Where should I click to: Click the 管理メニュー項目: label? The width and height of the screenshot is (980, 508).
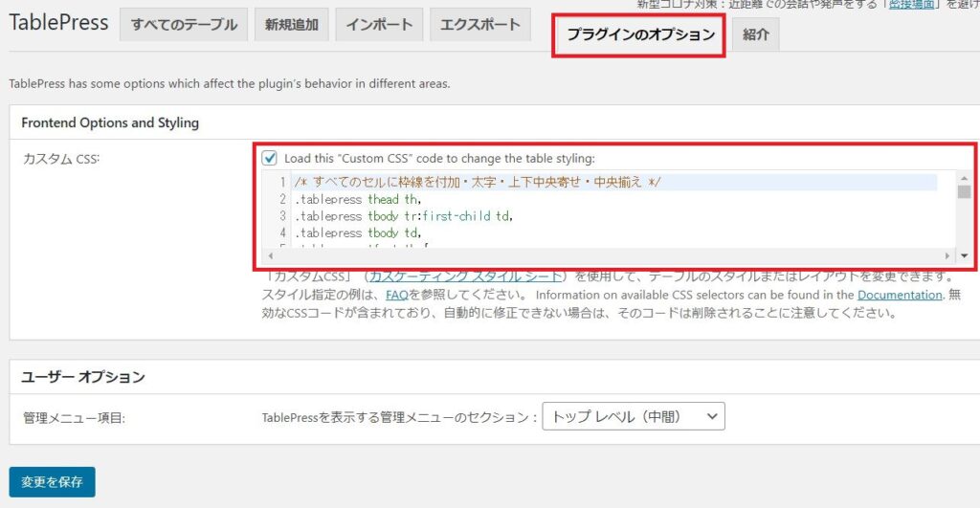[74, 417]
